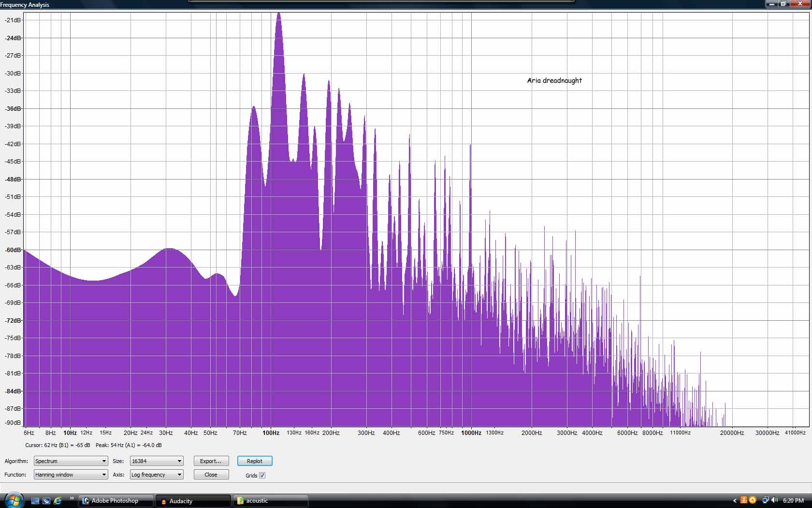Open the volume speaker tray icon

click(x=775, y=500)
